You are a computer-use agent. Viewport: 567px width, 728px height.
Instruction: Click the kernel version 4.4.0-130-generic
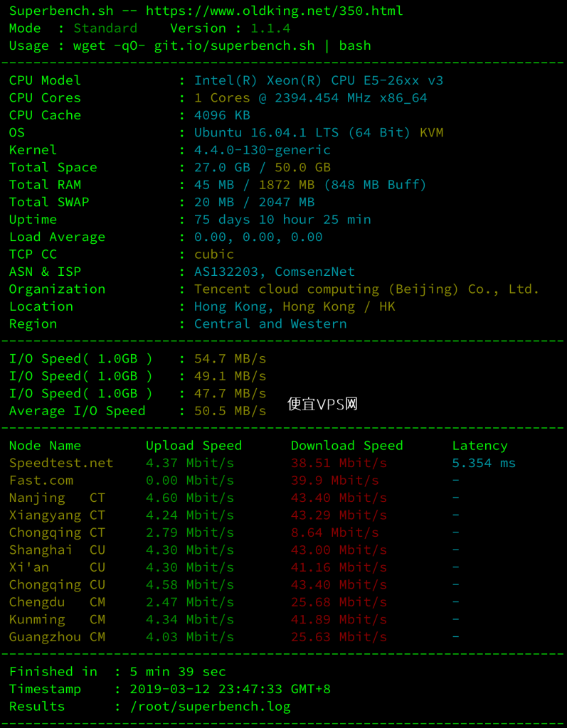pos(262,150)
